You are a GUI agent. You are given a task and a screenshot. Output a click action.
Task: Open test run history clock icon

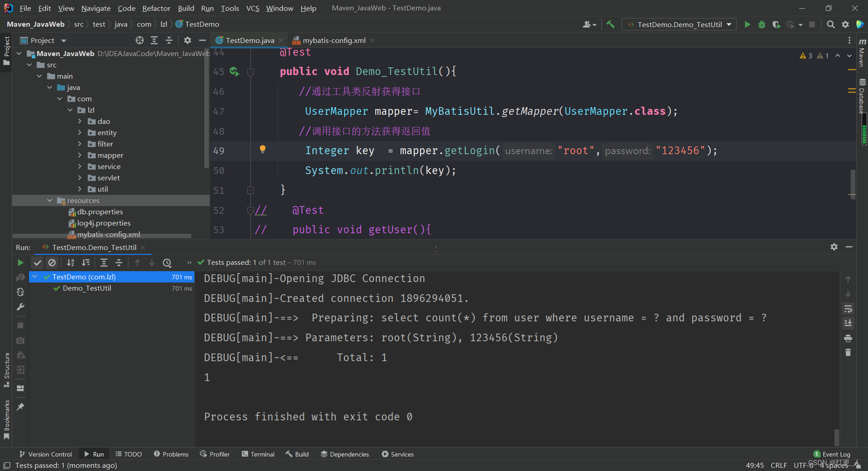coord(167,263)
